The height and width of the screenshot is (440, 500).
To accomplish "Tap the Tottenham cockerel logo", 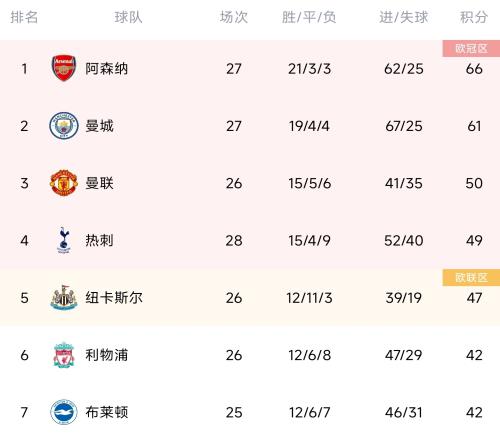I will [64, 240].
